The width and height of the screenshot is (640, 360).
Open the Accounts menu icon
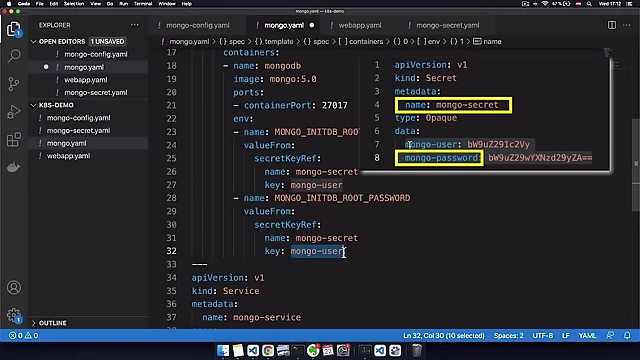coord(13,288)
